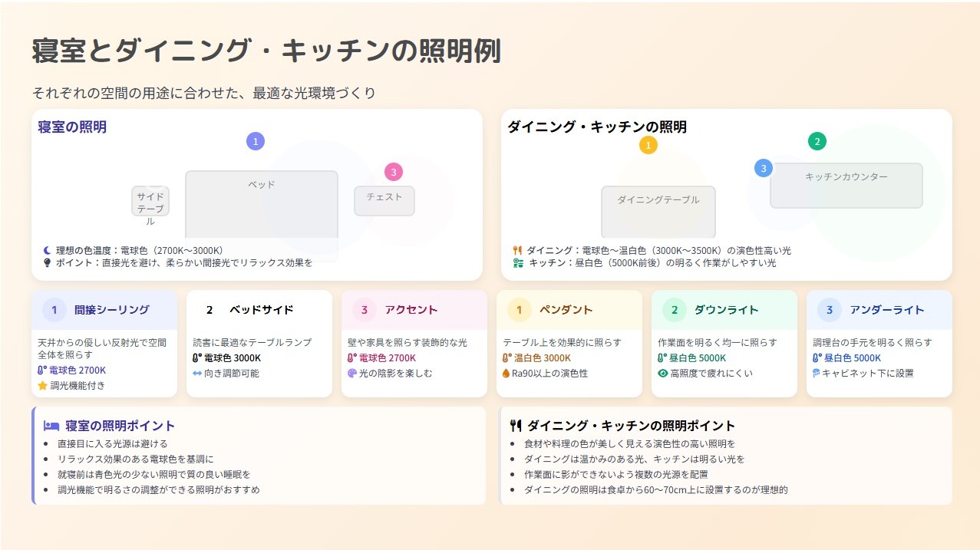Click the lightbulb icon beside ポイント

47,262
